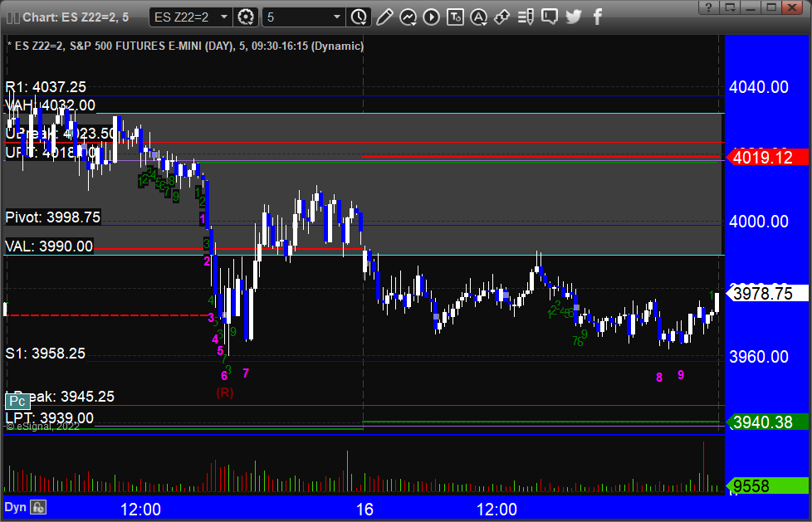Open the list with pencil toolbar icon
This screenshot has width=812, height=522.
pos(526,17)
